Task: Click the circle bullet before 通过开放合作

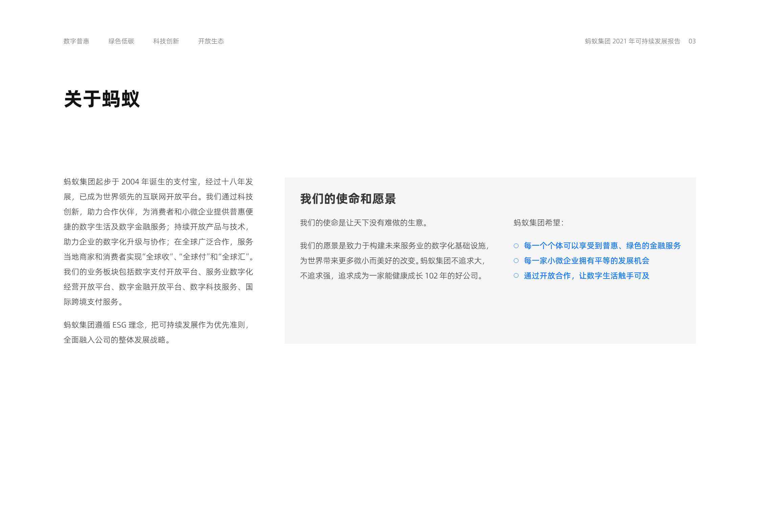Action: point(516,275)
